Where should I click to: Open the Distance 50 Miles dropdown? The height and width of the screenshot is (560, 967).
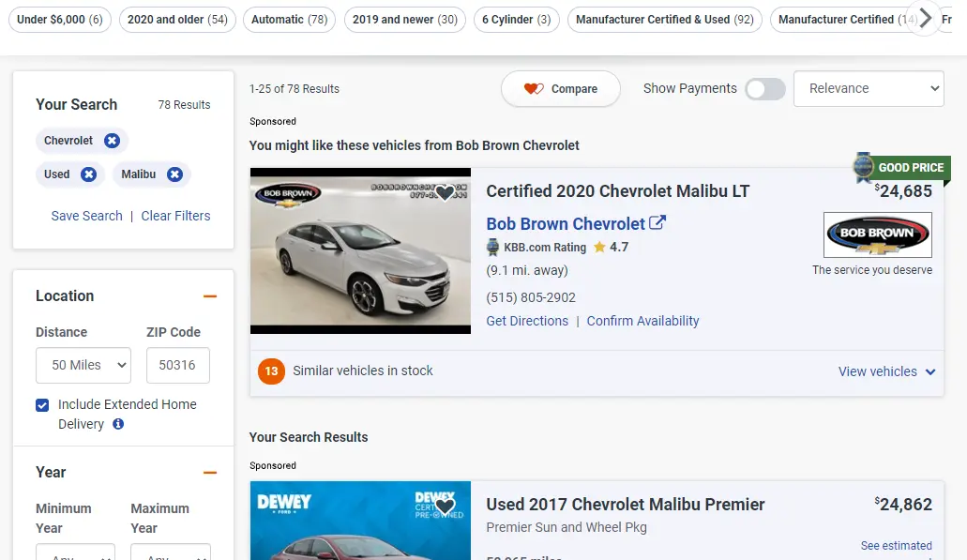coord(83,365)
